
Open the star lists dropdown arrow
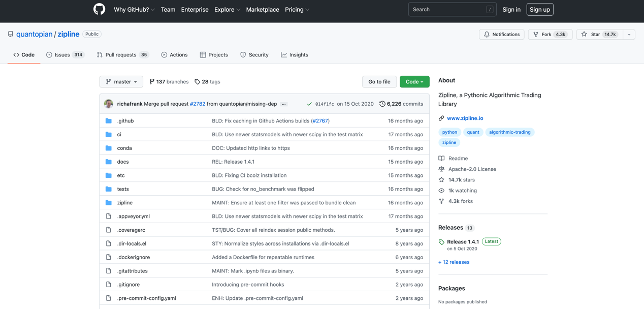(629, 35)
